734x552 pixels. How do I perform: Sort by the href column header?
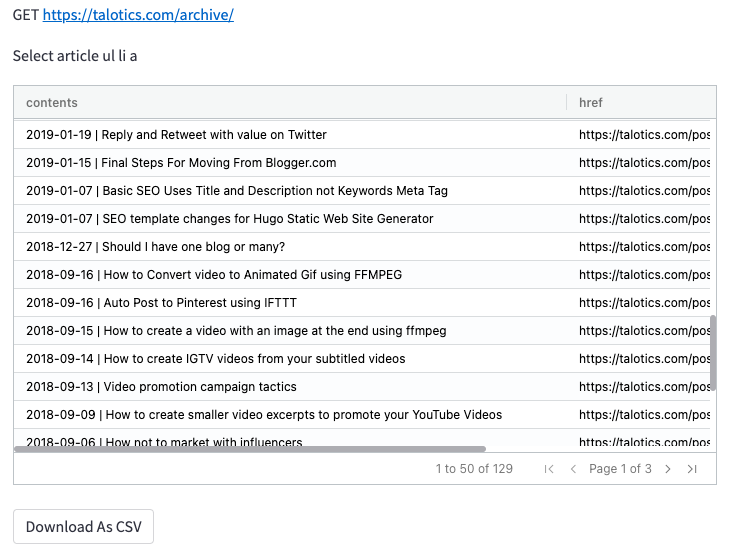pos(591,103)
